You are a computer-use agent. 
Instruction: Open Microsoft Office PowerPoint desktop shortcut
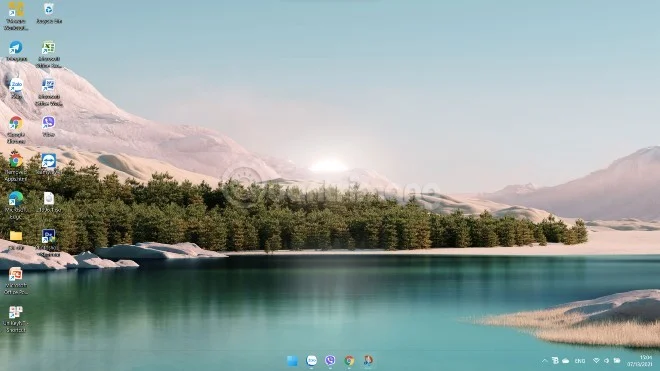[16, 281]
